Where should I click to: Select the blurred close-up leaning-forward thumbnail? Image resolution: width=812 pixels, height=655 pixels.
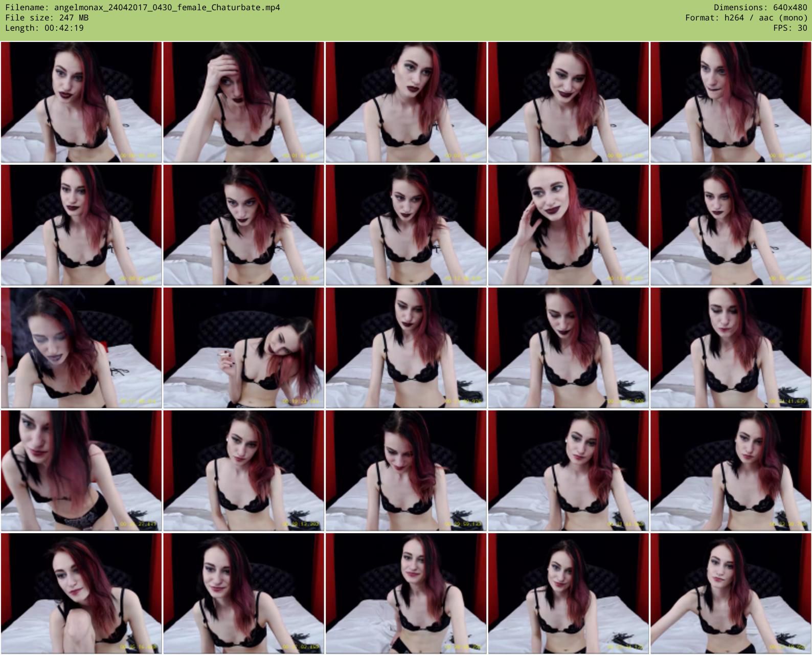point(81,471)
